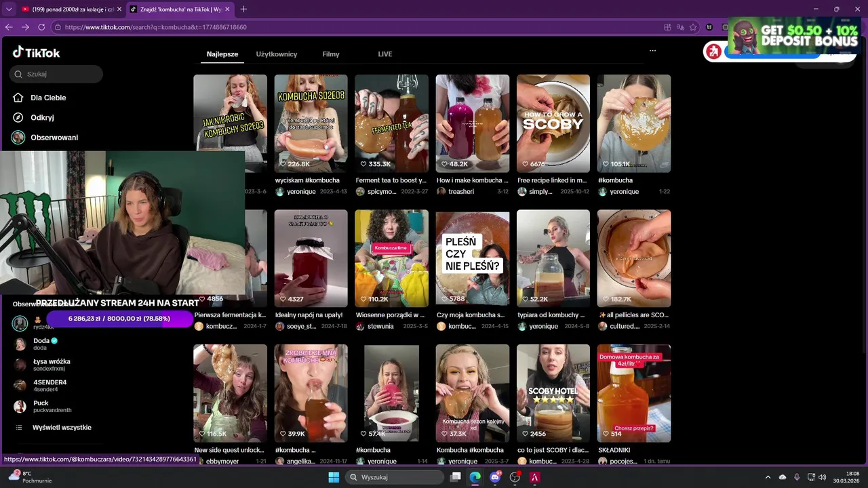Open the cultured.... author profile

625,326
